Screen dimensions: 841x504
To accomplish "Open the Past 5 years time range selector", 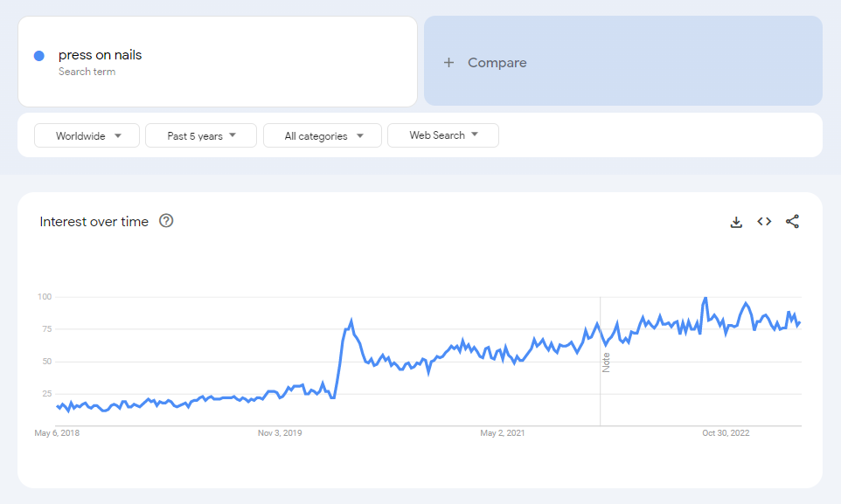I will pos(200,135).
